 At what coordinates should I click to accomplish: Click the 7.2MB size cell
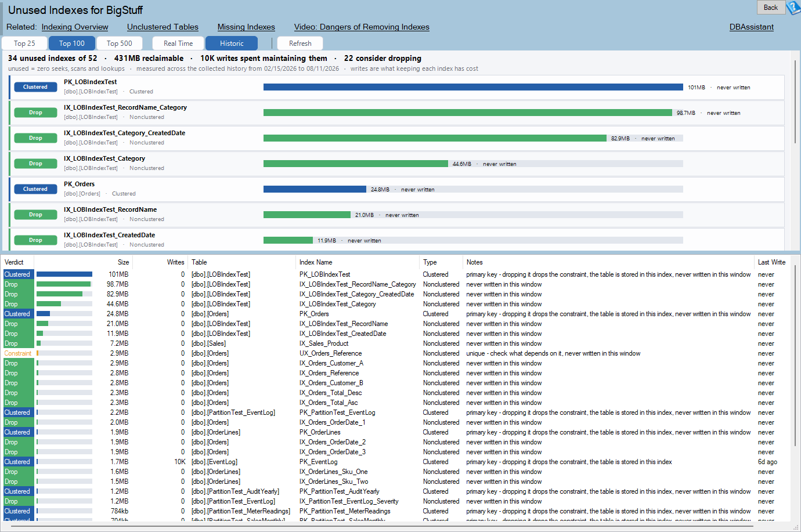click(x=120, y=343)
